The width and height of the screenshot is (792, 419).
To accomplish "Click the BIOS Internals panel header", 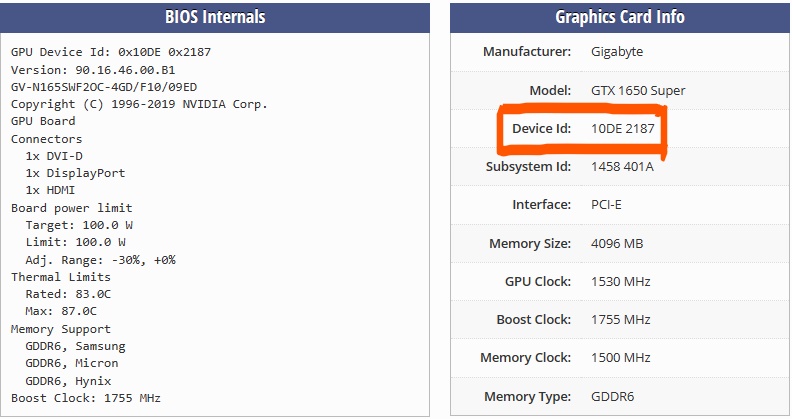I will [x=215, y=17].
